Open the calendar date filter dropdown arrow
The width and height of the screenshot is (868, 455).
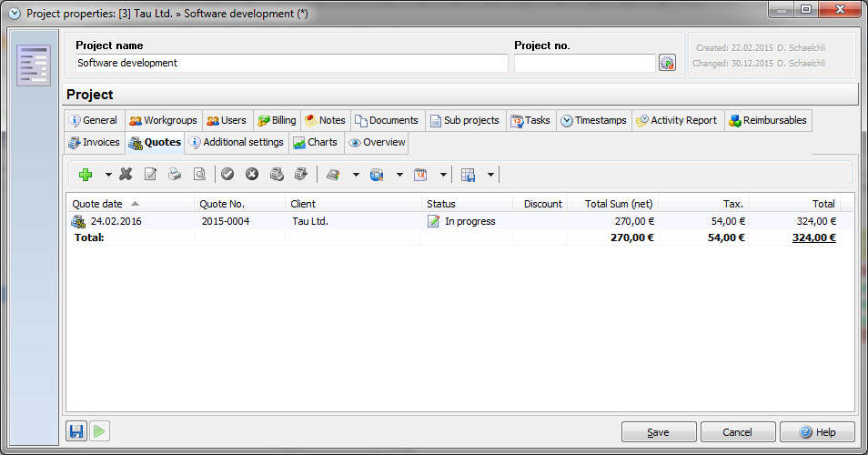click(x=443, y=175)
